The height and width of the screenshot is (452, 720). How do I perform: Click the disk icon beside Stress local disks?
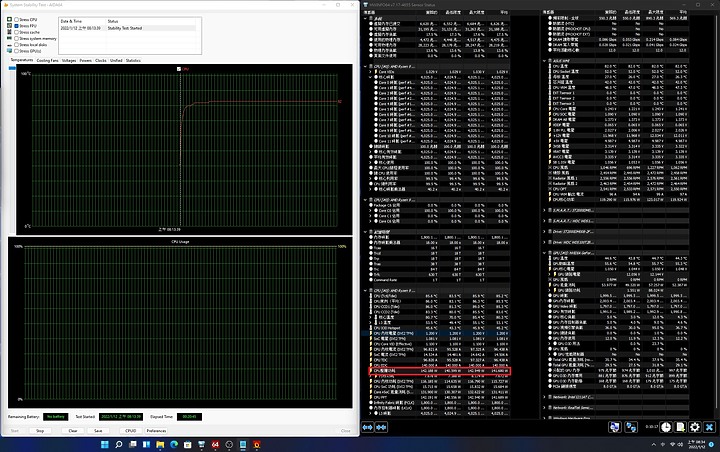(10, 45)
